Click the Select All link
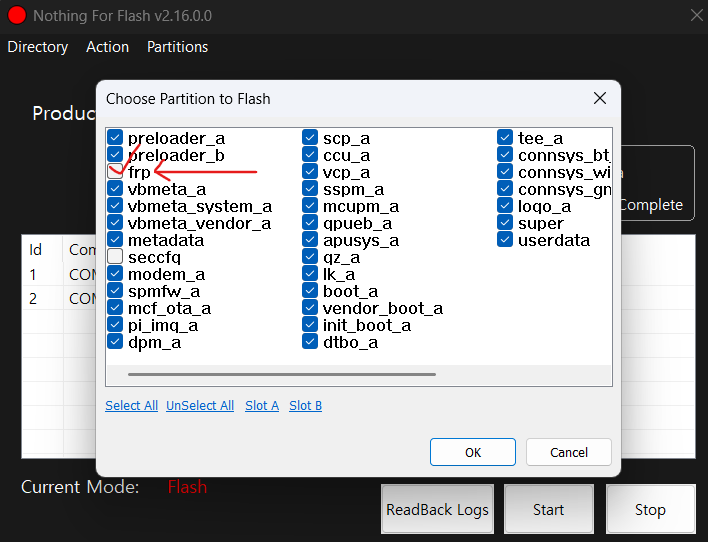 [x=131, y=406]
